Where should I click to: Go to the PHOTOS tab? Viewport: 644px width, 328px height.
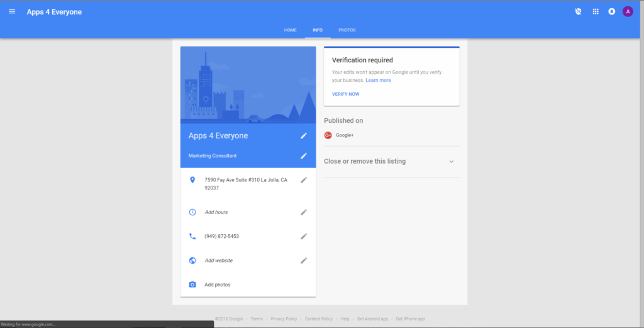(347, 30)
